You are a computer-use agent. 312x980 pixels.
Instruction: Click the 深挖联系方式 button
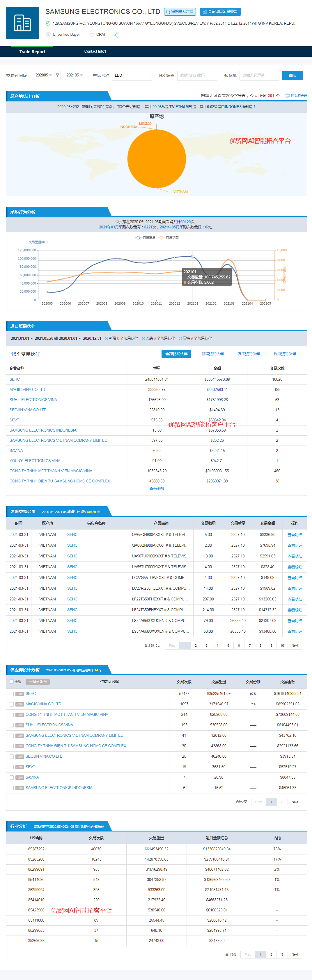pos(180,12)
